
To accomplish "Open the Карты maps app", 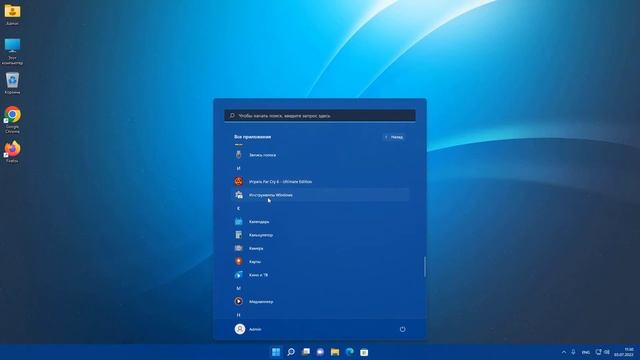I will 320,261.
